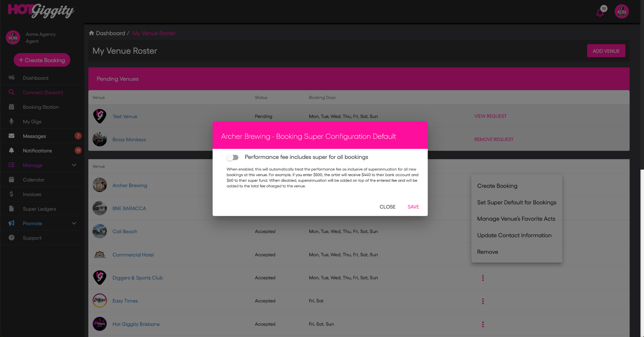Click the Messages unread badge 7
Viewport: 644px width, 337px height.
(x=78, y=136)
